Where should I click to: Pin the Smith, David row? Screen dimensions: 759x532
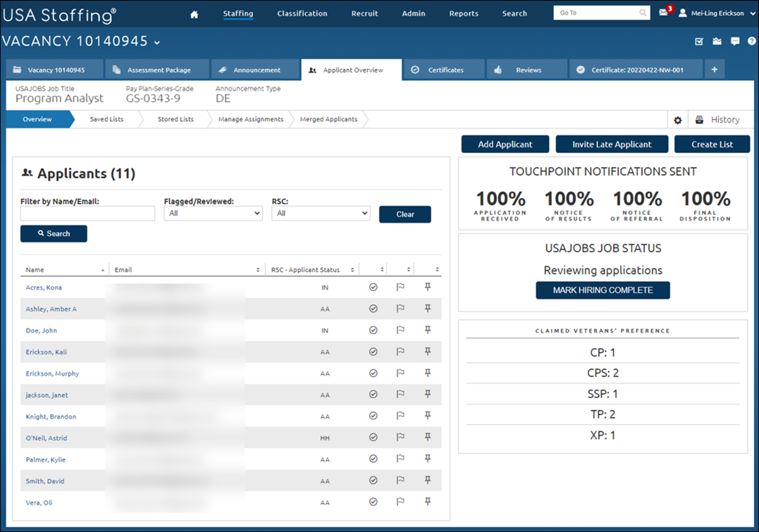(x=428, y=480)
